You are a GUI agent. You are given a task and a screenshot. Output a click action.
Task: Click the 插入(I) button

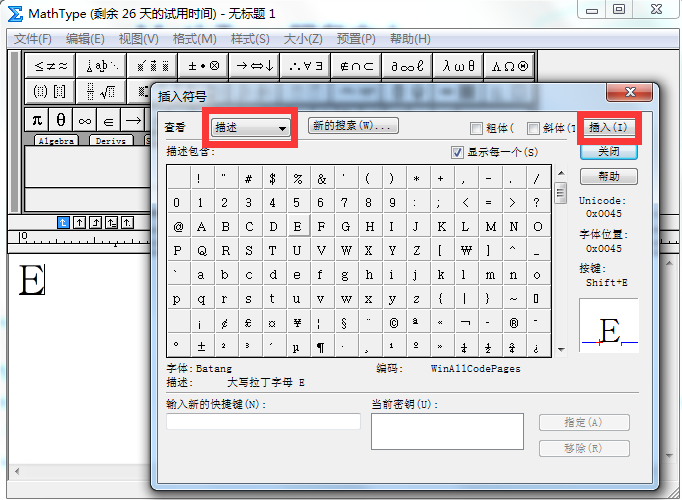click(608, 127)
